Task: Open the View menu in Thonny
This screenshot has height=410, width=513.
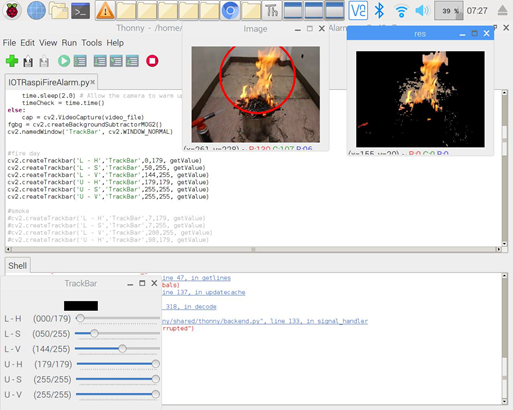Action: pyautogui.click(x=48, y=43)
